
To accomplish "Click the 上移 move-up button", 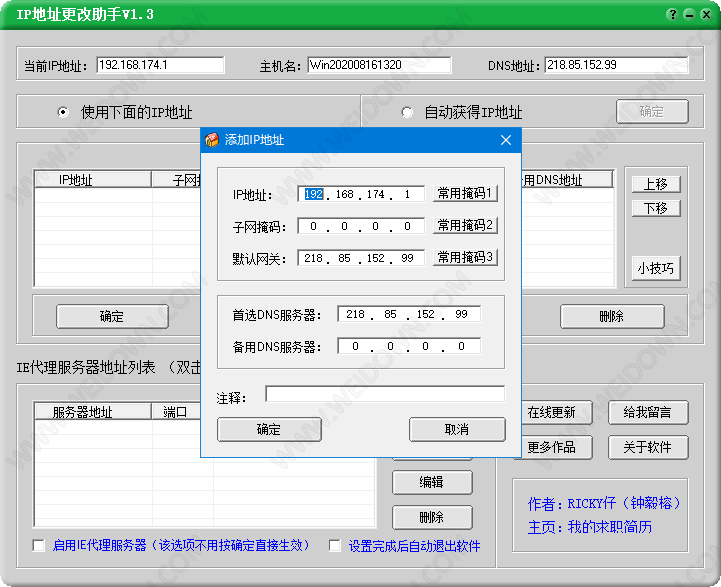I will pyautogui.click(x=656, y=184).
